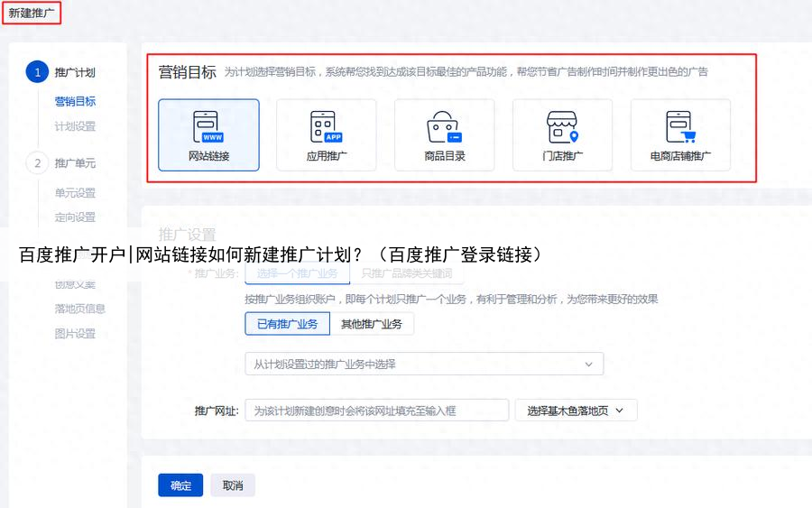
Task: Click the 新建推广 page title
Action: (x=31, y=13)
